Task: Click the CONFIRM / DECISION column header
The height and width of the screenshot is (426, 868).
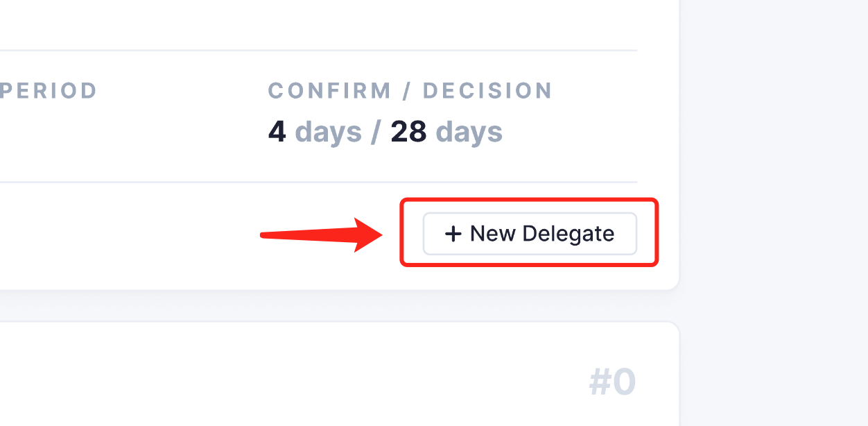Action: tap(410, 90)
